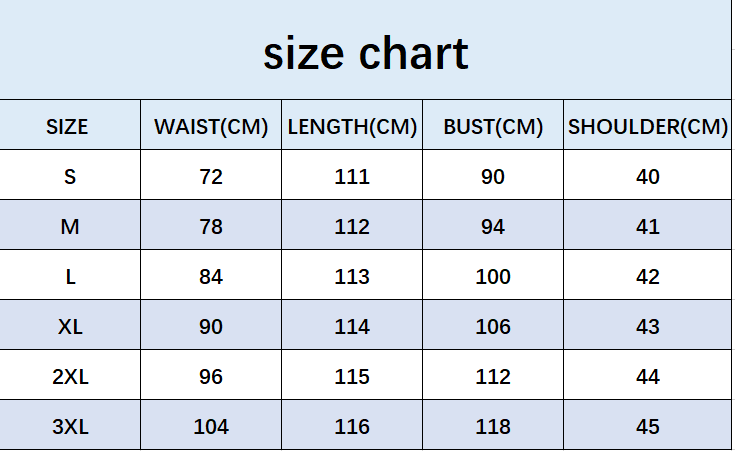Click the 'size chart' title
This screenshot has width=735, height=451.
click(x=366, y=54)
